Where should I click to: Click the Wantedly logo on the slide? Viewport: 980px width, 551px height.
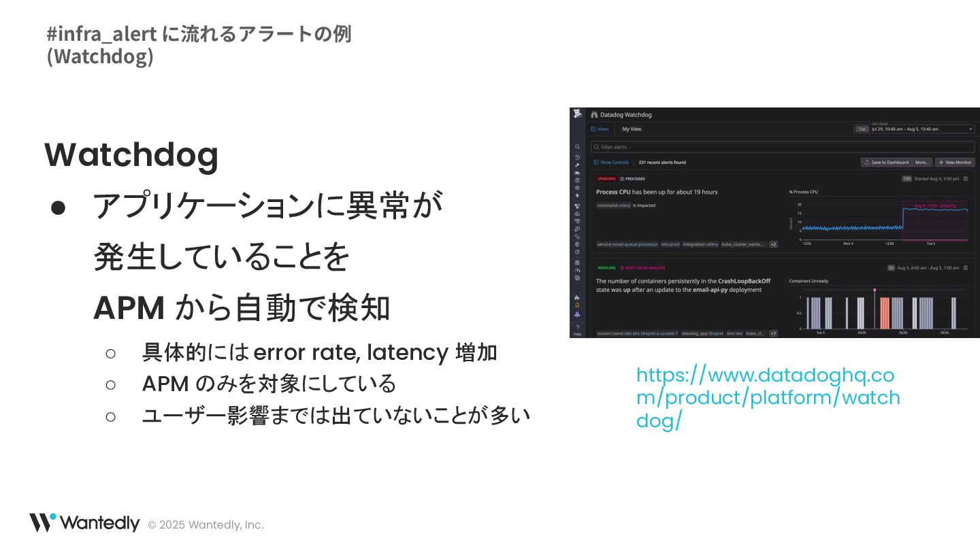(x=84, y=523)
